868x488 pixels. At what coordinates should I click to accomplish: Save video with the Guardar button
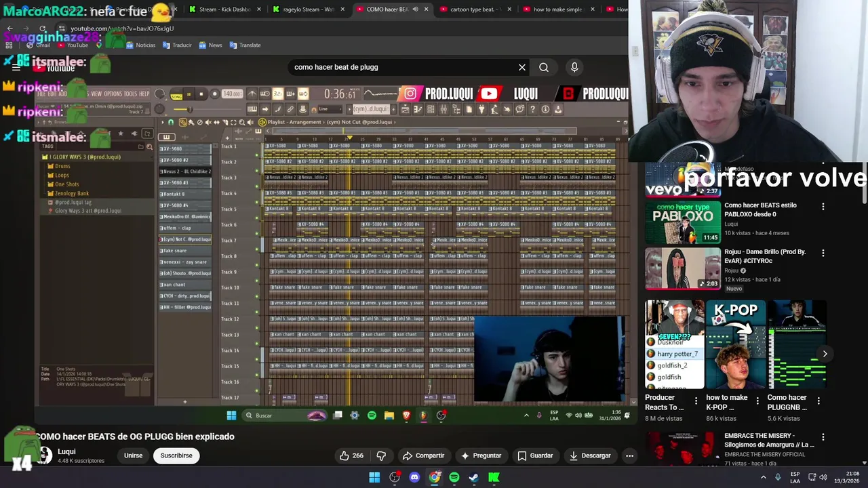pyautogui.click(x=534, y=455)
